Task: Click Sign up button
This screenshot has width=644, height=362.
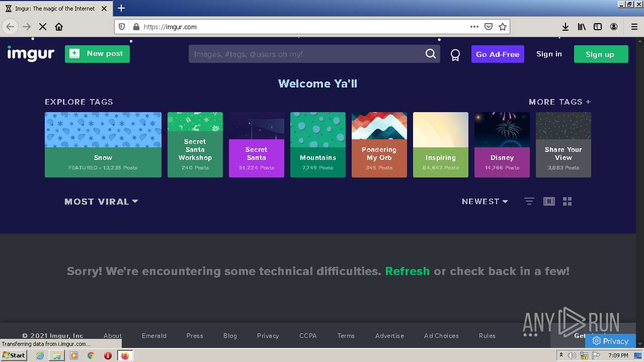Action: tap(601, 54)
